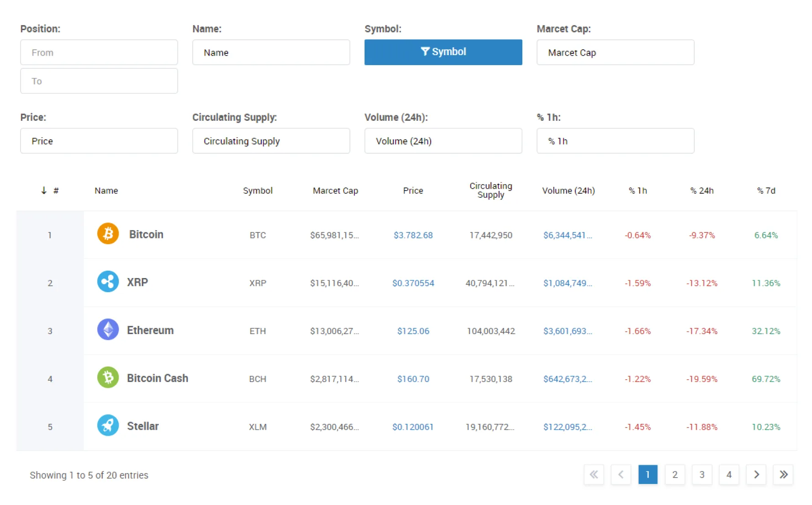Viewport: 812px width, 505px height.
Task: Focus the Position To input field
Action: 99,81
